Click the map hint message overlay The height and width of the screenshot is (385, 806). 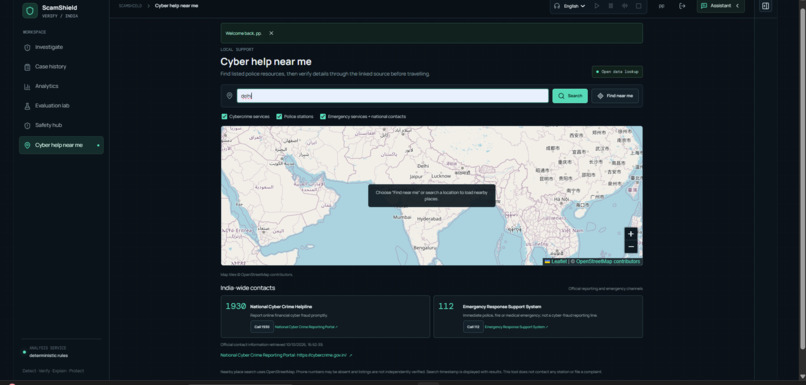tap(431, 196)
